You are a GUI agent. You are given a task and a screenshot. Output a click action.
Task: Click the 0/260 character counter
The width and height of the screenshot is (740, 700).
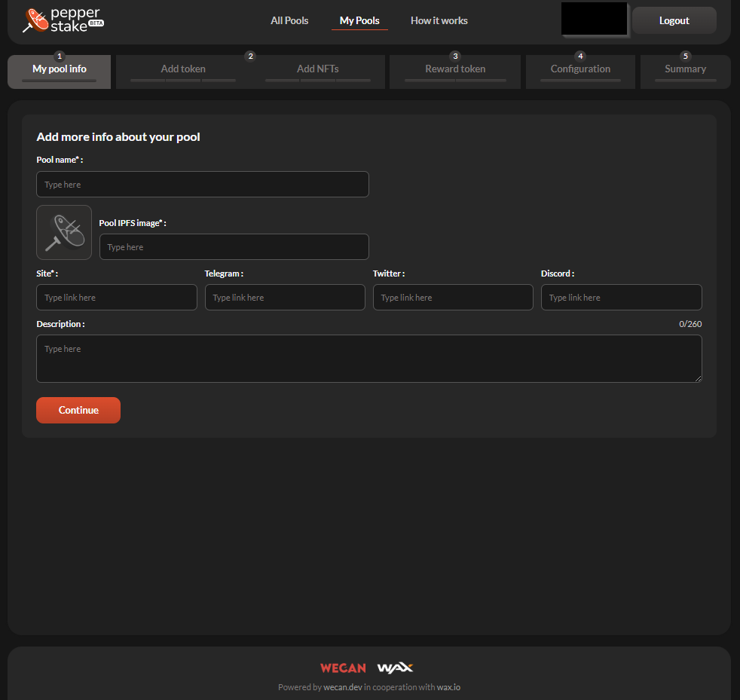tap(690, 324)
